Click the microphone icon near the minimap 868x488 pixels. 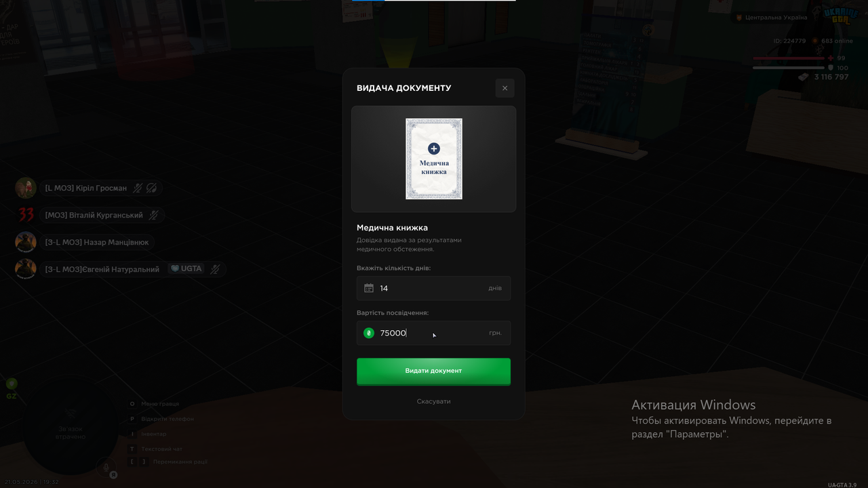[106, 467]
